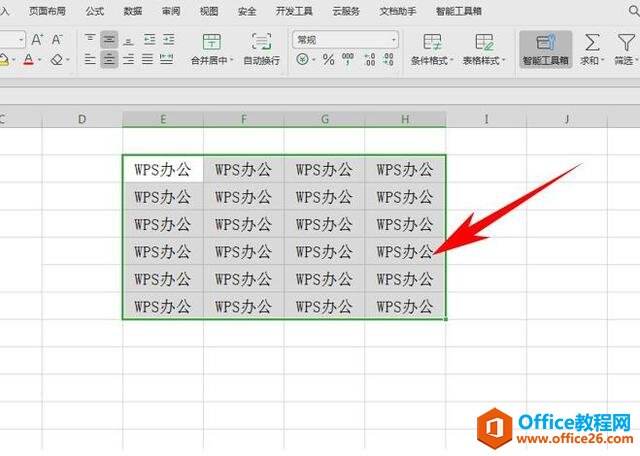Screen dimensions: 640x456
Task: Apply thousands separator format
Action: [348, 60]
